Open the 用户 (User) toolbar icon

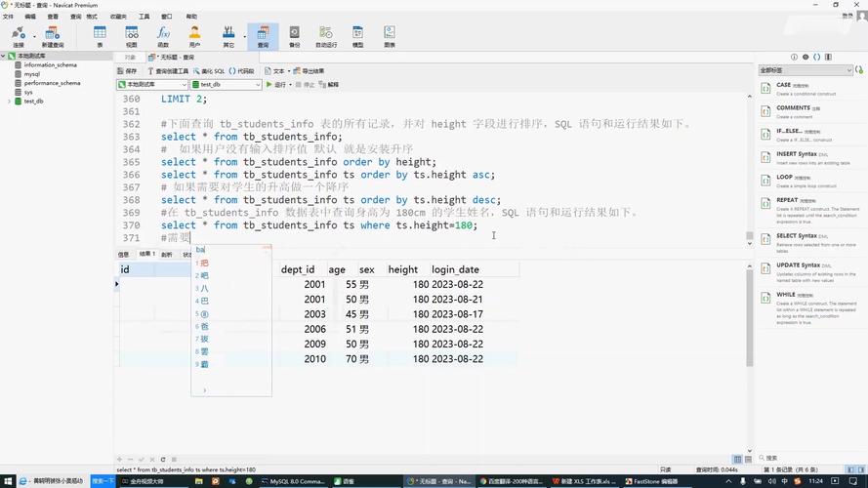pyautogui.click(x=195, y=36)
